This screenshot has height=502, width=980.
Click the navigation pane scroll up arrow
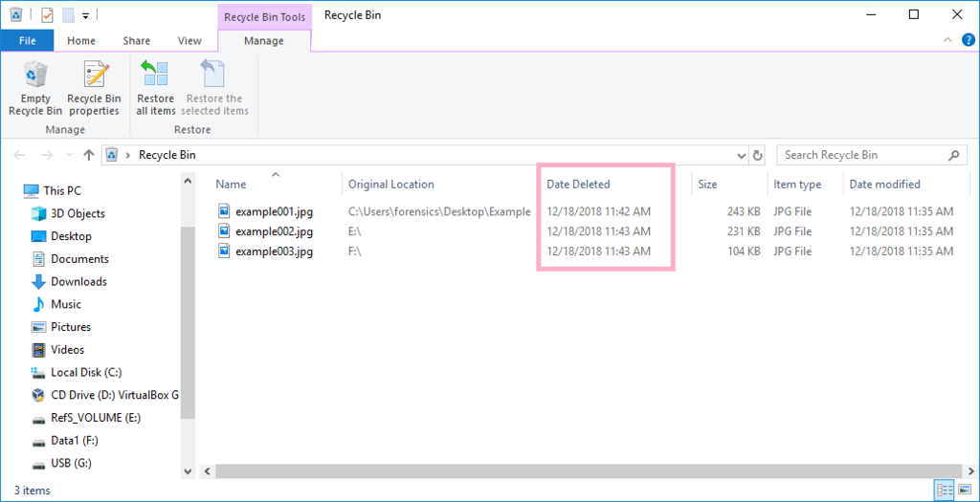pos(188,181)
